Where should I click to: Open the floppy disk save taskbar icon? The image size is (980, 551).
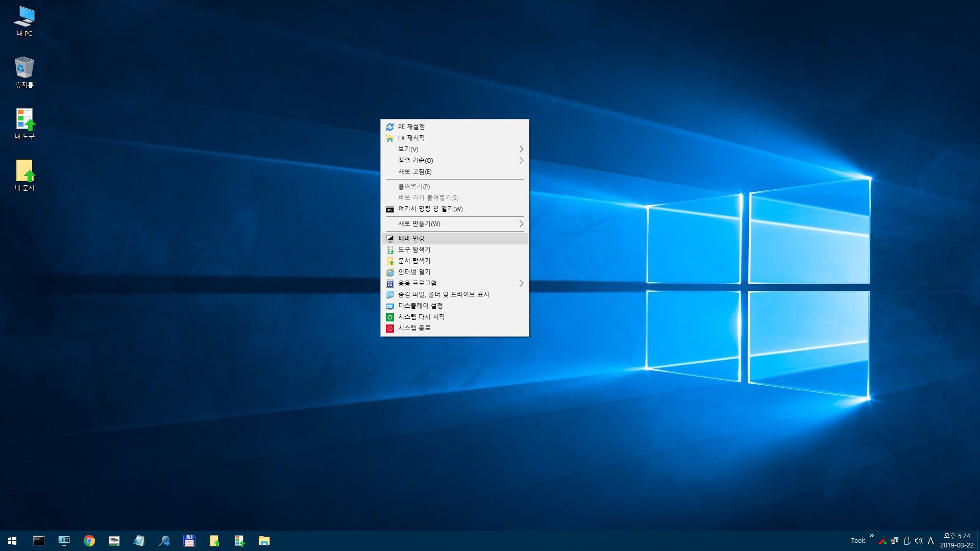pyautogui.click(x=189, y=541)
